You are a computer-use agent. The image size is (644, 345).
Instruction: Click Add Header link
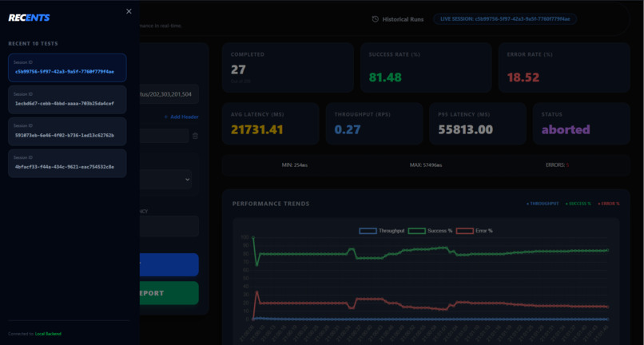pyautogui.click(x=181, y=117)
